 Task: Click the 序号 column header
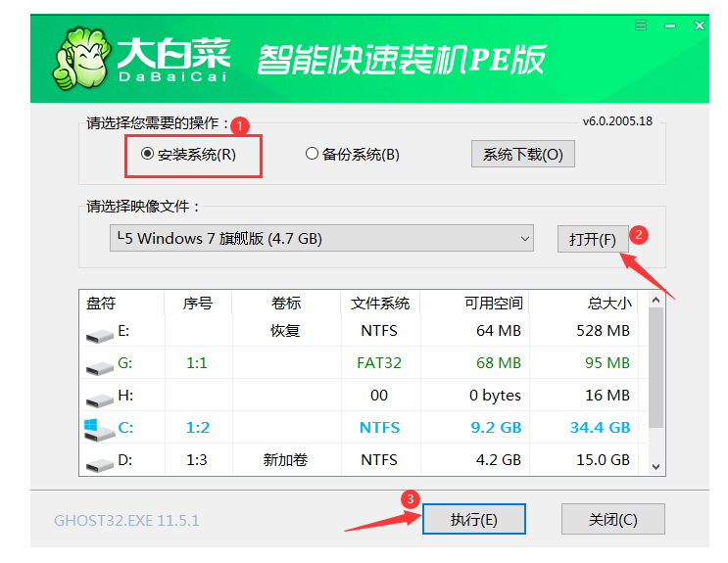tap(198, 304)
